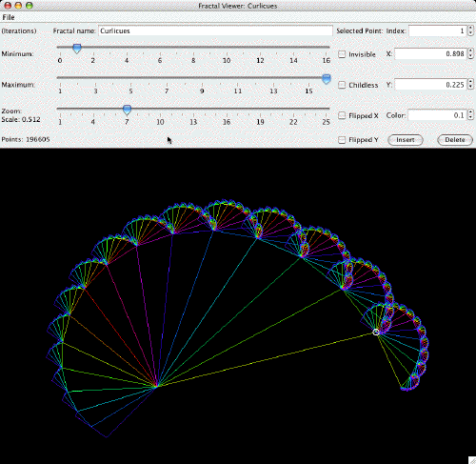The image size is (476, 464).
Task: Check the Flipped X option
Action: point(342,115)
